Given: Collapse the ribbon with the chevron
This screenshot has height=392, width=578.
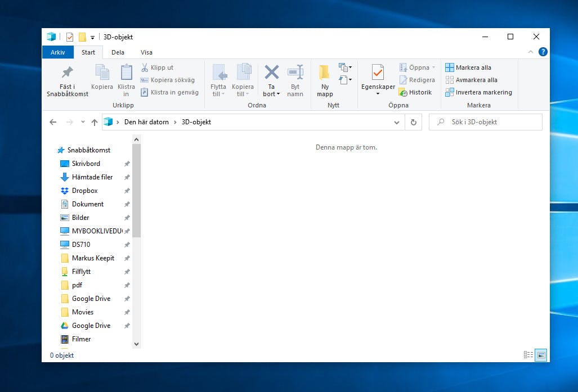Looking at the screenshot, I should (530, 52).
